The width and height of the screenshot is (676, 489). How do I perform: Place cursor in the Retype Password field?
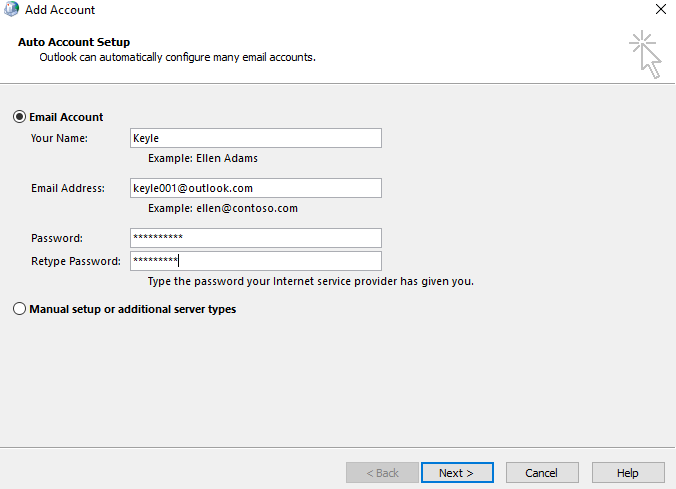[x=256, y=261]
